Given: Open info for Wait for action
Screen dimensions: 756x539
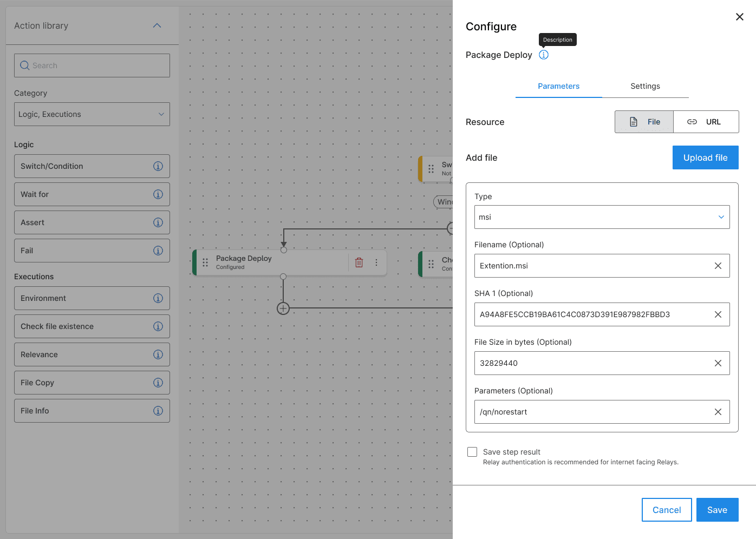Looking at the screenshot, I should coord(158,194).
